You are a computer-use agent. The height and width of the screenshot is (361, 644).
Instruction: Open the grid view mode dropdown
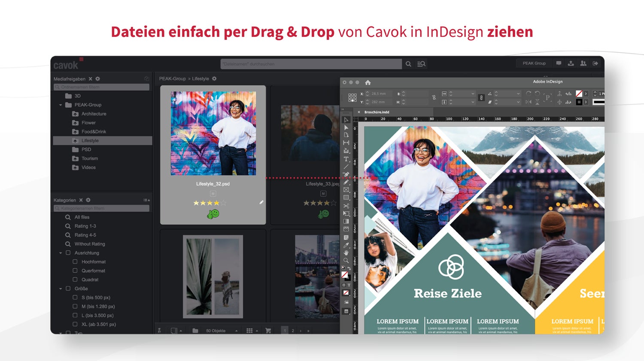(252, 331)
